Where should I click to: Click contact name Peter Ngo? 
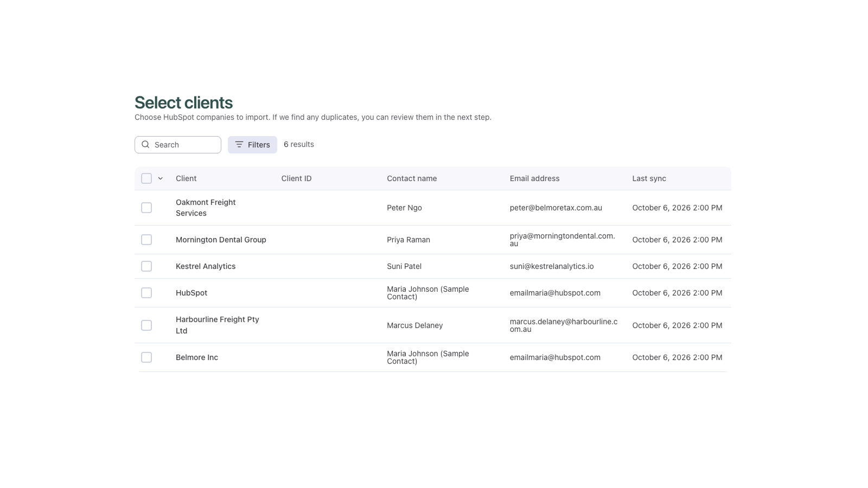point(404,208)
